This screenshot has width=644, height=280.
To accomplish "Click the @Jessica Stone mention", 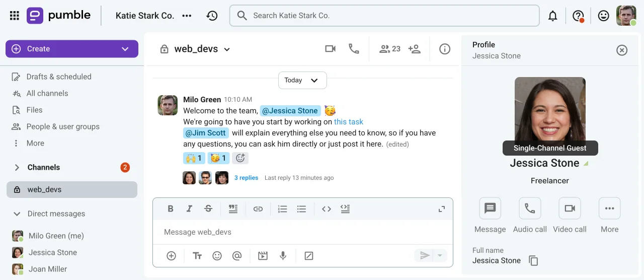I will point(290,110).
